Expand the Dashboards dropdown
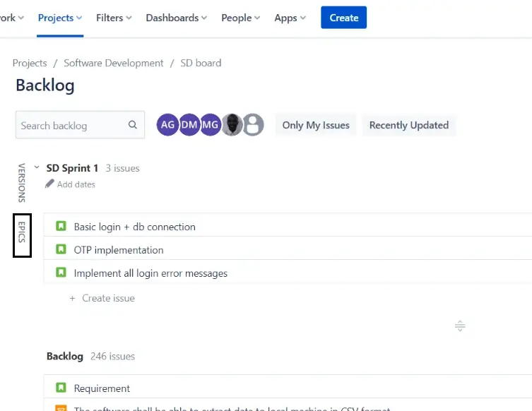The height and width of the screenshot is (411, 532). [176, 18]
